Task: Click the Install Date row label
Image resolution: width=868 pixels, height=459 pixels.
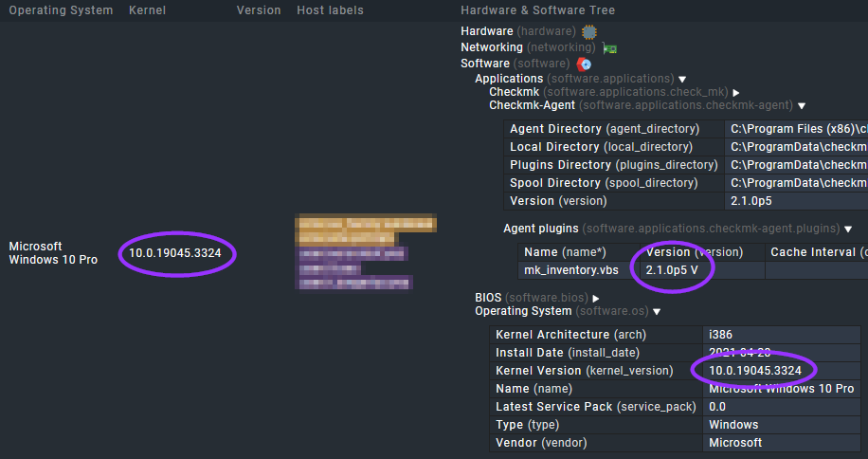Action: click(x=568, y=353)
